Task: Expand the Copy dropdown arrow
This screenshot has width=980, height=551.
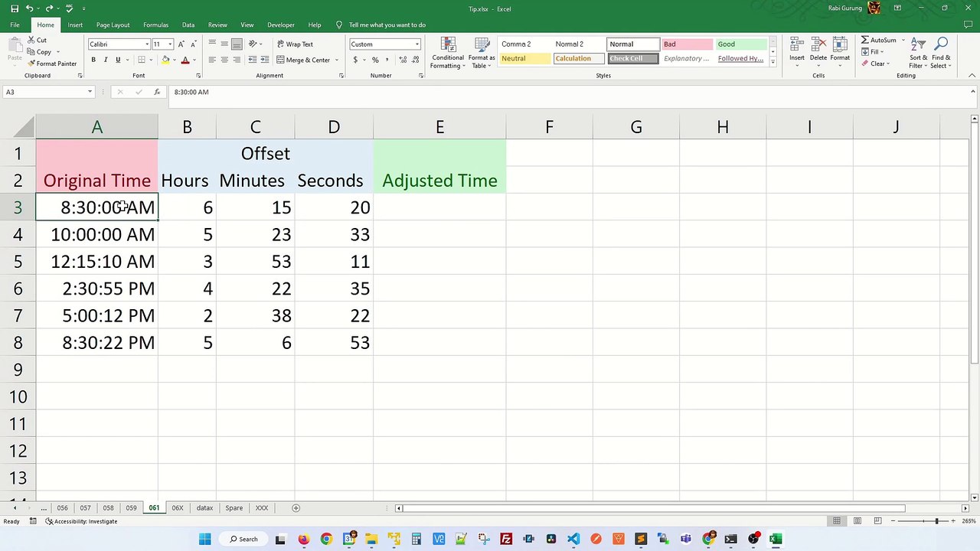Action: coord(57,52)
